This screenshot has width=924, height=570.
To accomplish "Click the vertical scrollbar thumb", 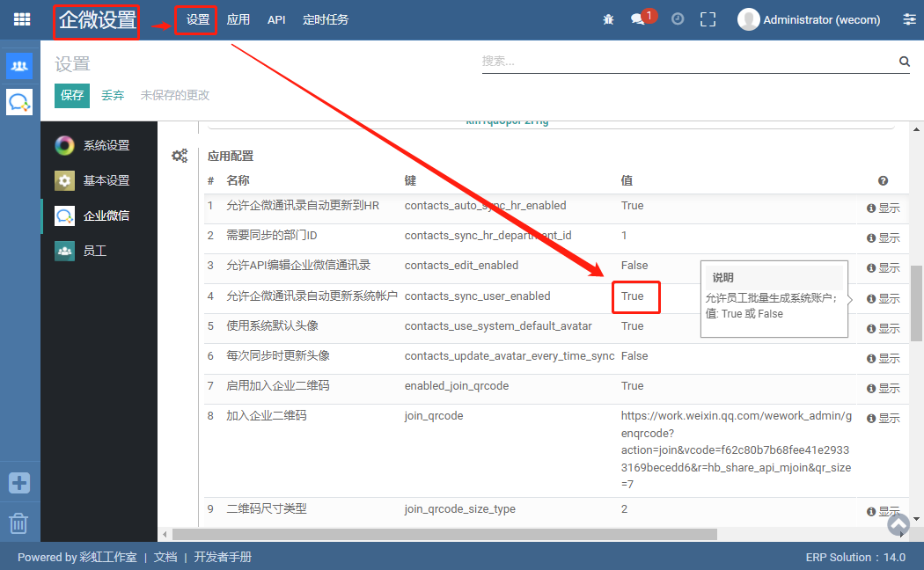I will coord(916,303).
